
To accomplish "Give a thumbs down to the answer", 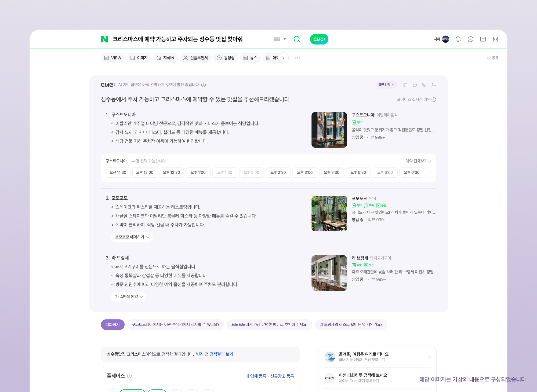I will tap(424, 85).
